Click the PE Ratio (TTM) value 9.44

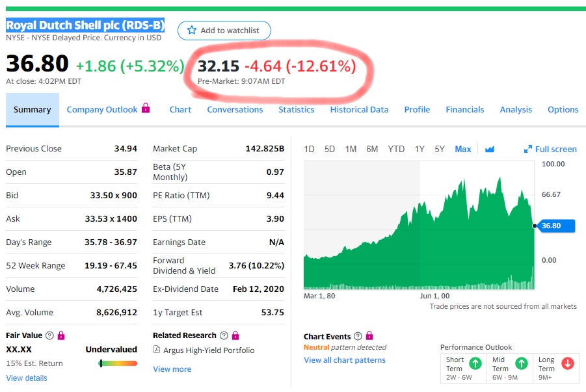coord(275,195)
